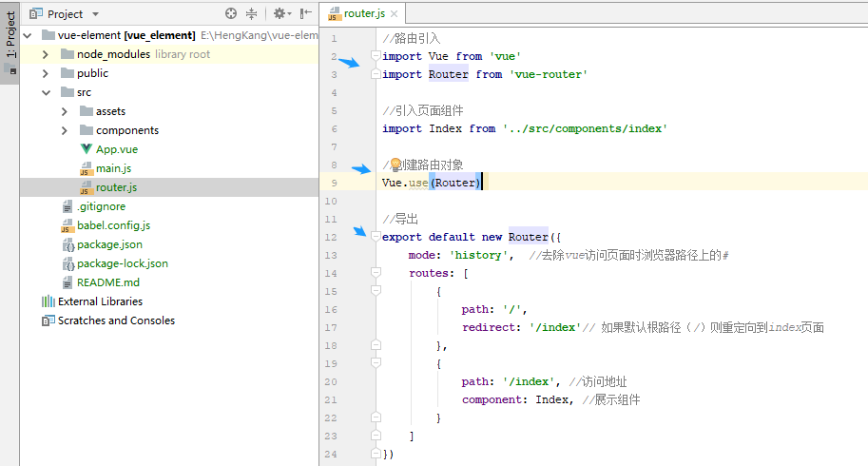Select App.vue in the project tree
The height and width of the screenshot is (466, 868).
click(x=117, y=149)
